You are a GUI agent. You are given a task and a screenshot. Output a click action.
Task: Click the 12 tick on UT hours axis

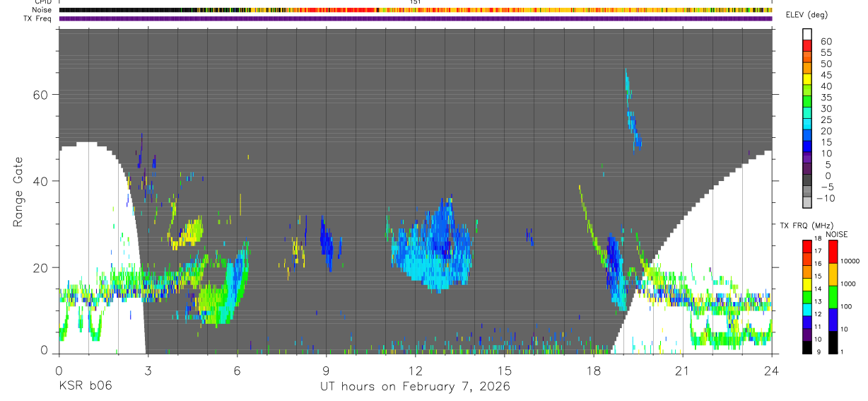(x=416, y=370)
